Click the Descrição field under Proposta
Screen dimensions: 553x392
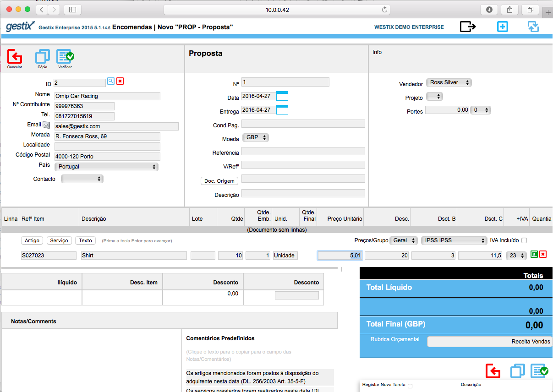[x=303, y=193]
